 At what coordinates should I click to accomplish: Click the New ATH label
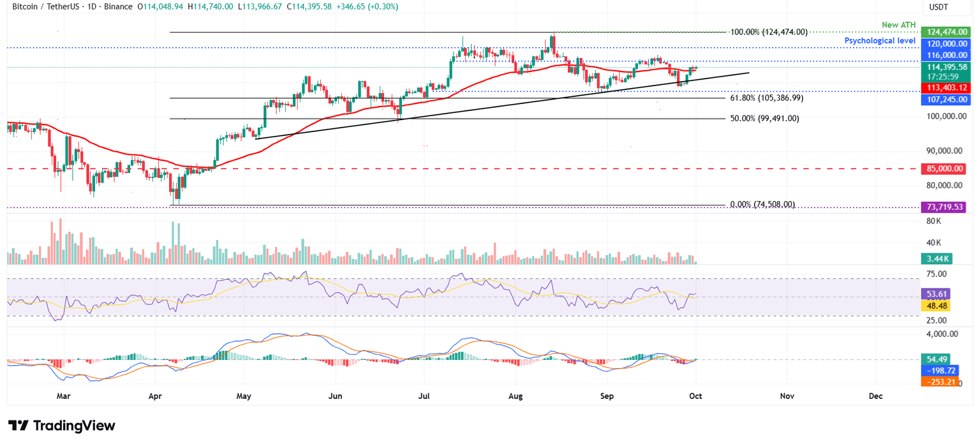[899, 24]
